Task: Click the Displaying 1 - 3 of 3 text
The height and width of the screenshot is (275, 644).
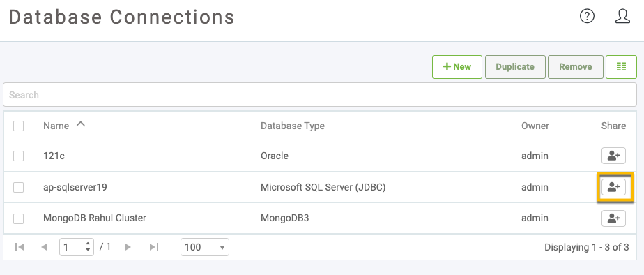Action: click(587, 247)
